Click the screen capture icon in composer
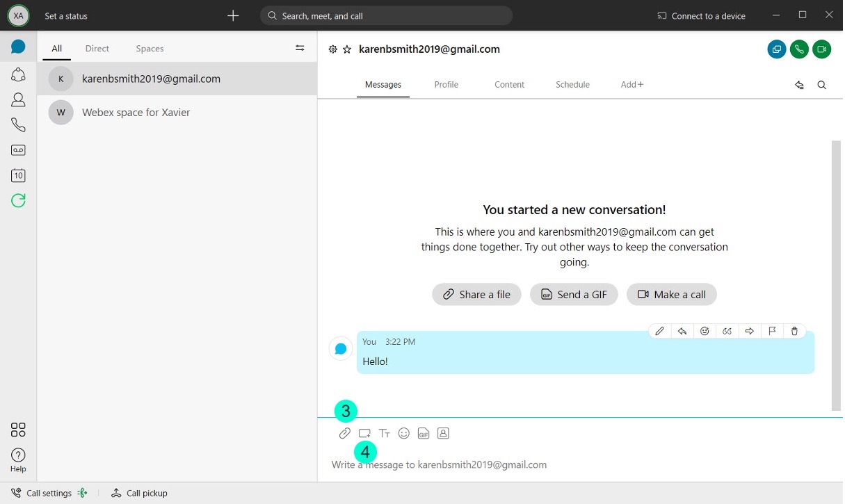 (364, 433)
